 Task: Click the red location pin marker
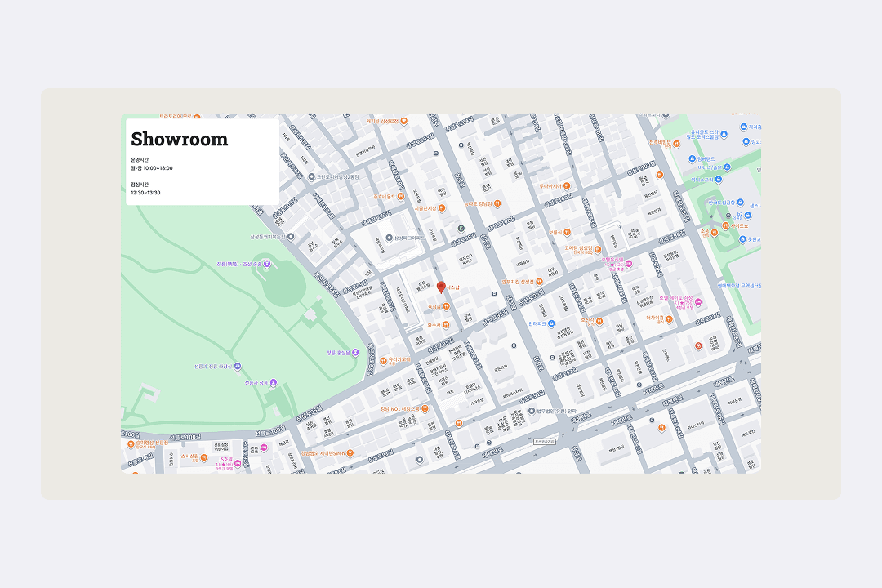pyautogui.click(x=441, y=286)
